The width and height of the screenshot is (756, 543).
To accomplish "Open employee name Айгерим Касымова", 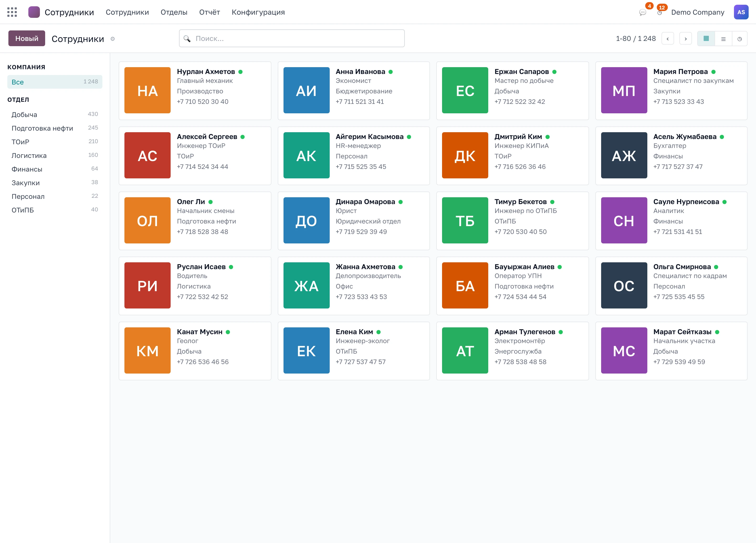I will click(x=369, y=137).
